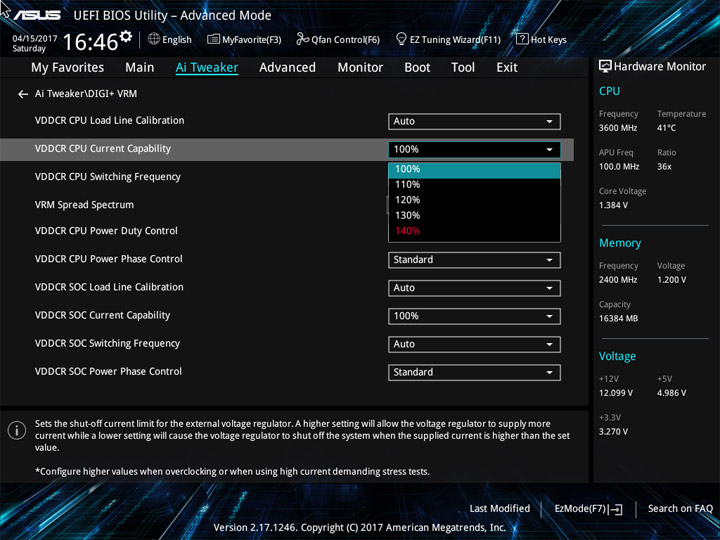Click the 04/15/2017 date text

click(35, 38)
